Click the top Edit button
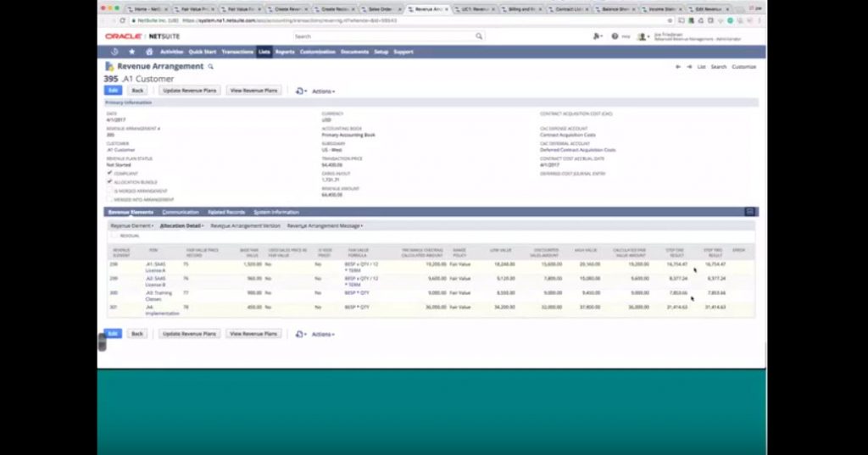Viewport: 868px width, 455px height. (x=113, y=90)
